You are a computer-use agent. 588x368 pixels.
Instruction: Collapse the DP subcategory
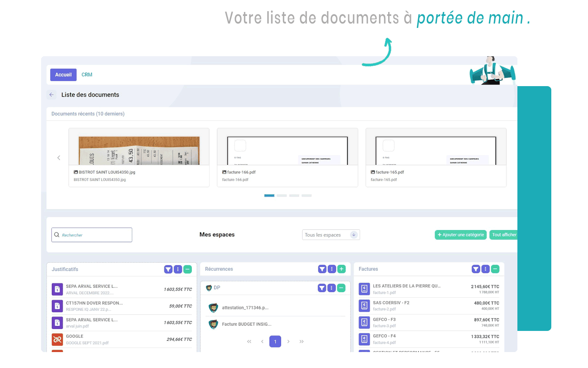pyautogui.click(x=341, y=288)
